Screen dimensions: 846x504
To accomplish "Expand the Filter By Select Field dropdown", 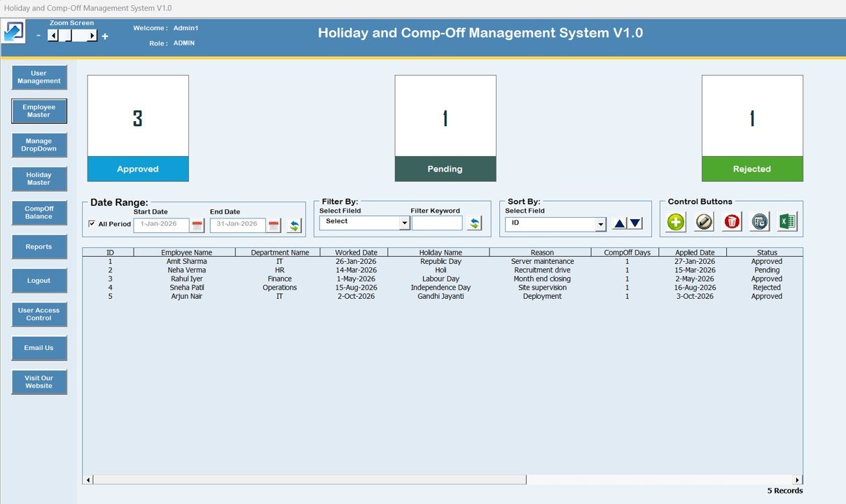I will click(404, 223).
